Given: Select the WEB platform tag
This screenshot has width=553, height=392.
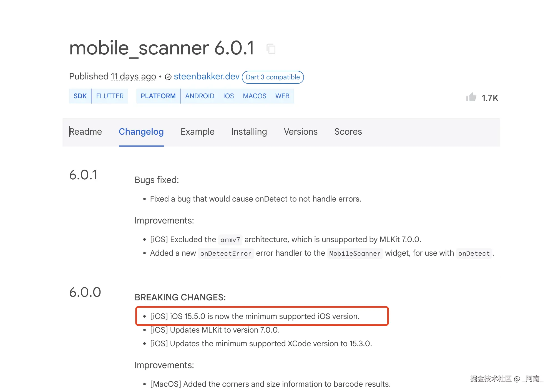Looking at the screenshot, I should point(282,96).
